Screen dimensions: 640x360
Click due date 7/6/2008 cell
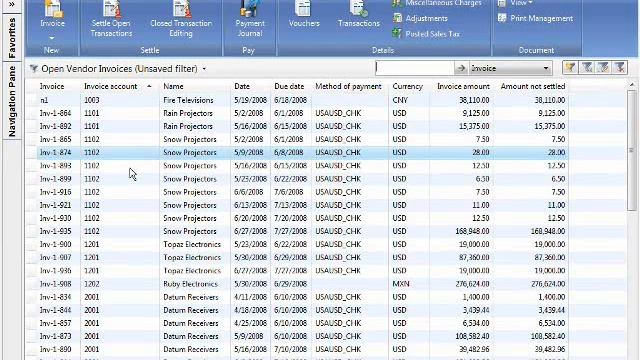[289, 192]
